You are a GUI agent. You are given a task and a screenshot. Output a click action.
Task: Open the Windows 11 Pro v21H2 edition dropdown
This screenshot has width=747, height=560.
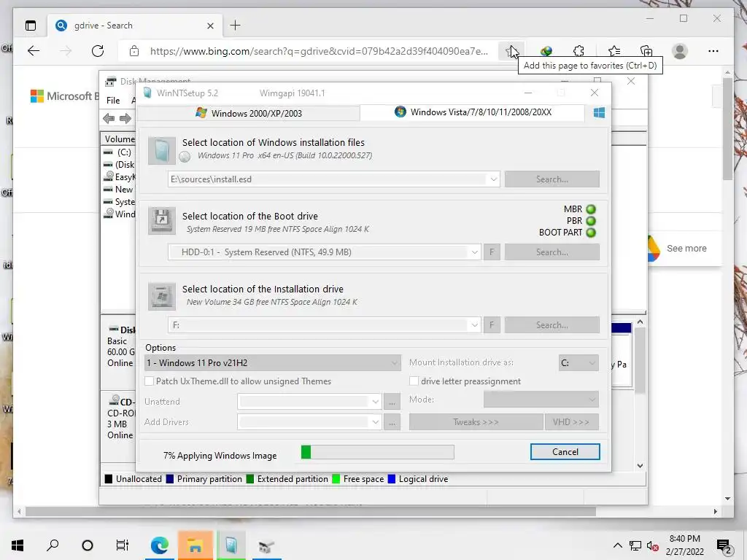tap(273, 363)
